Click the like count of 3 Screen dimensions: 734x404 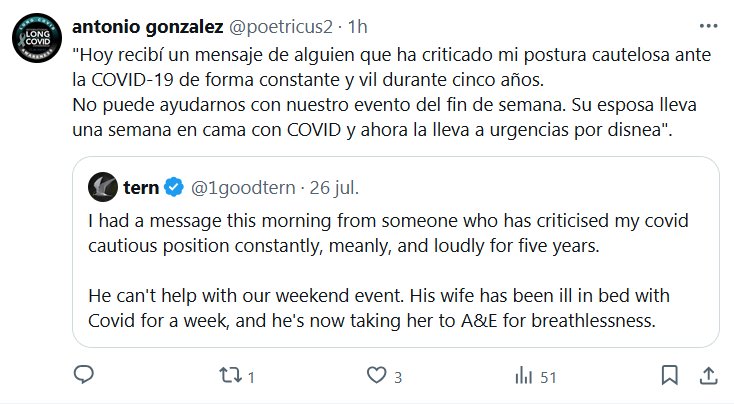coord(397,377)
